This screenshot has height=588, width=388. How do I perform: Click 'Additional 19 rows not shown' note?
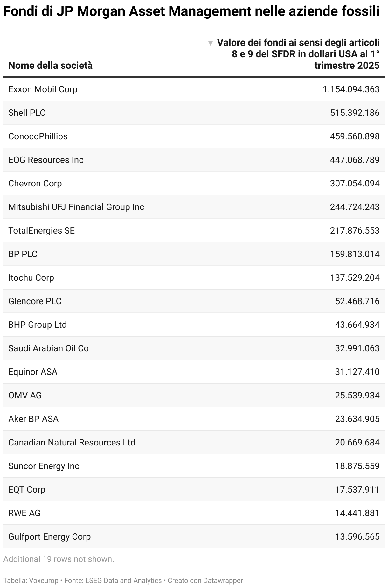click(59, 559)
